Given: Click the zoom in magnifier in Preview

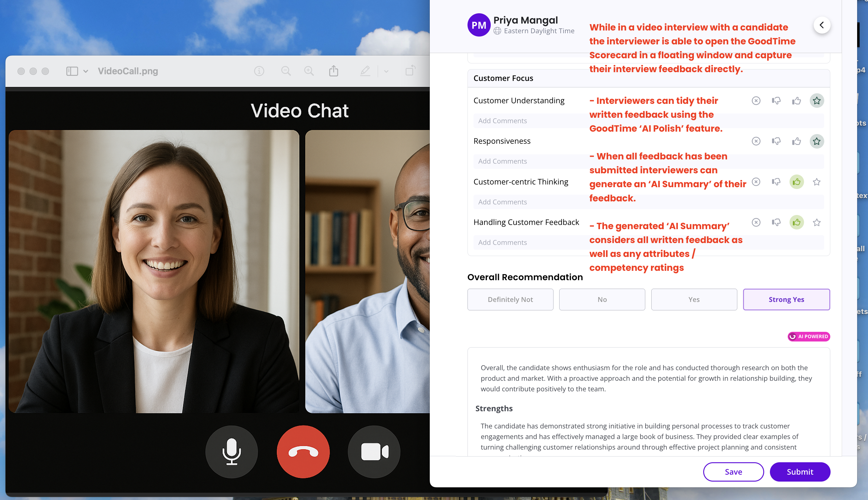Looking at the screenshot, I should (309, 71).
